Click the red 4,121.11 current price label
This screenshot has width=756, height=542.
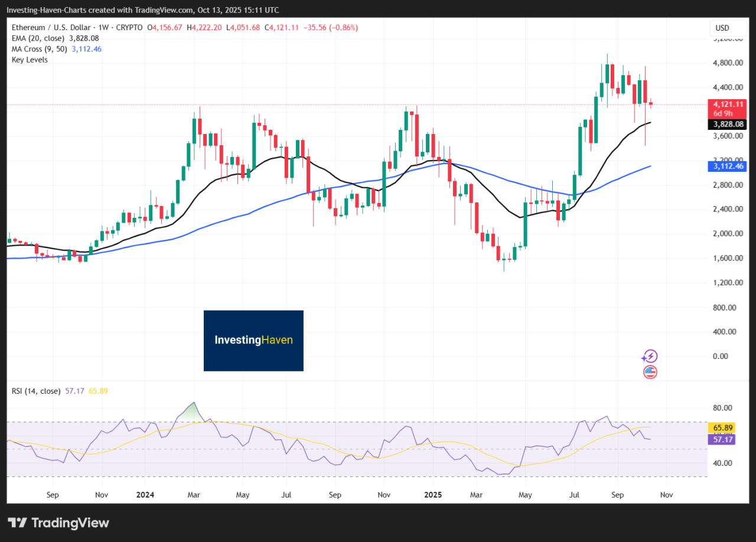(729, 104)
